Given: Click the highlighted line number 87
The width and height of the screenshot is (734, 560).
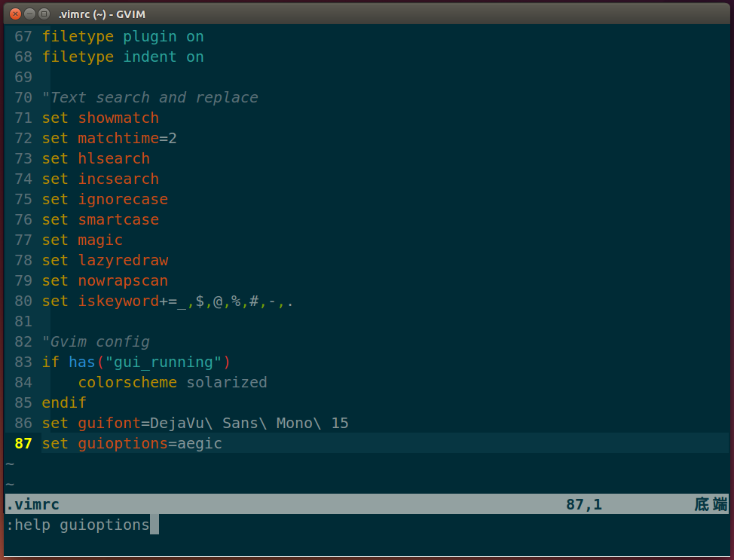Looking at the screenshot, I should click(23, 443).
